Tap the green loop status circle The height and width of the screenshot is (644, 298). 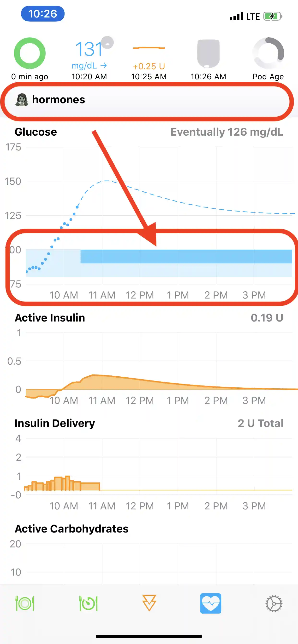click(30, 53)
